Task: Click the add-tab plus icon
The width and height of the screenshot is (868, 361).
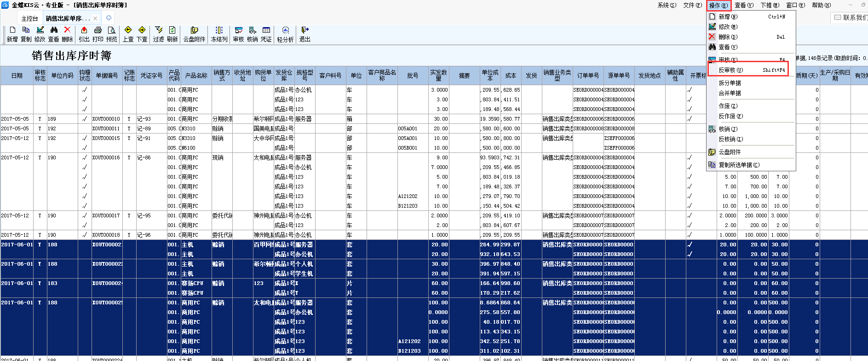Action: point(109,18)
